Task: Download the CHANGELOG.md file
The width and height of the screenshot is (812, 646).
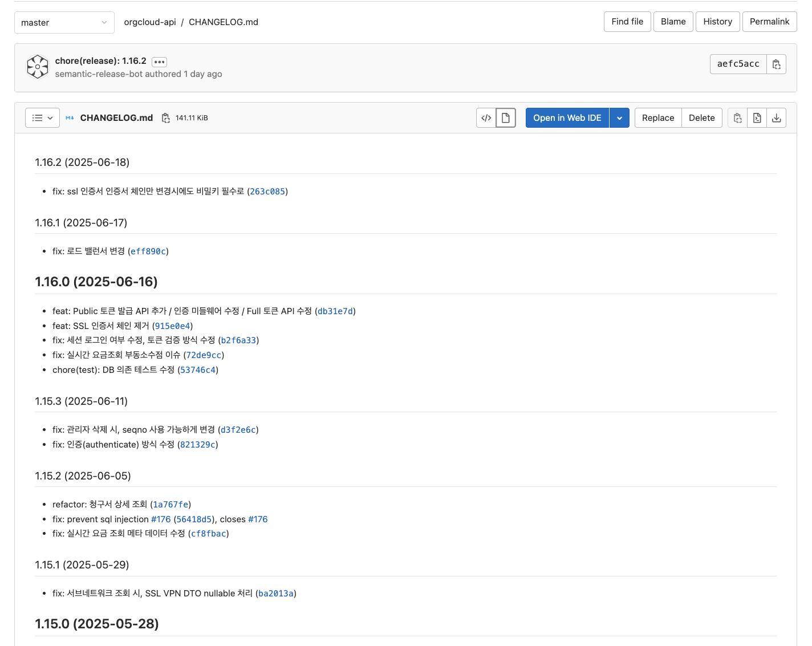Action: [776, 118]
